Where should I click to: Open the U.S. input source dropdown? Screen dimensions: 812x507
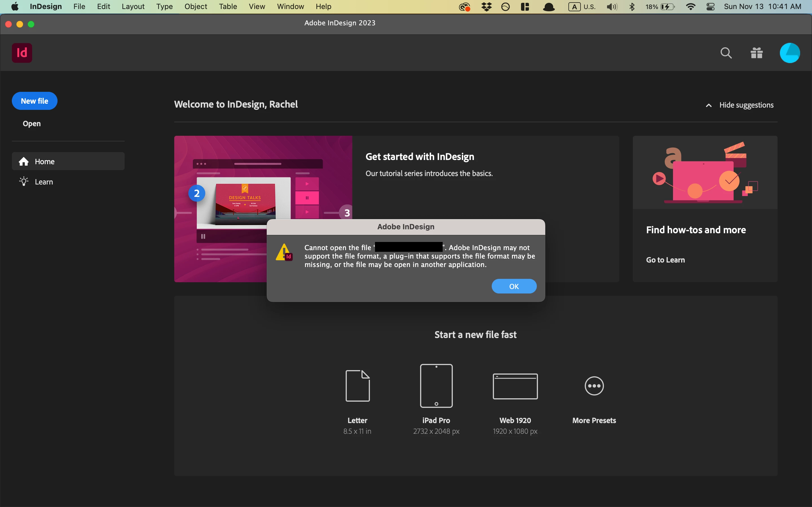click(x=582, y=7)
